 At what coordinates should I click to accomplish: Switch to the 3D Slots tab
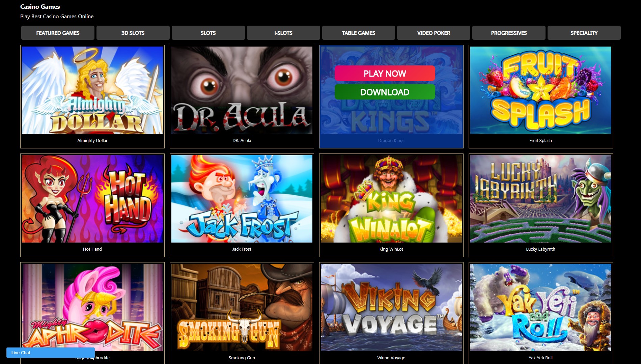click(x=133, y=33)
